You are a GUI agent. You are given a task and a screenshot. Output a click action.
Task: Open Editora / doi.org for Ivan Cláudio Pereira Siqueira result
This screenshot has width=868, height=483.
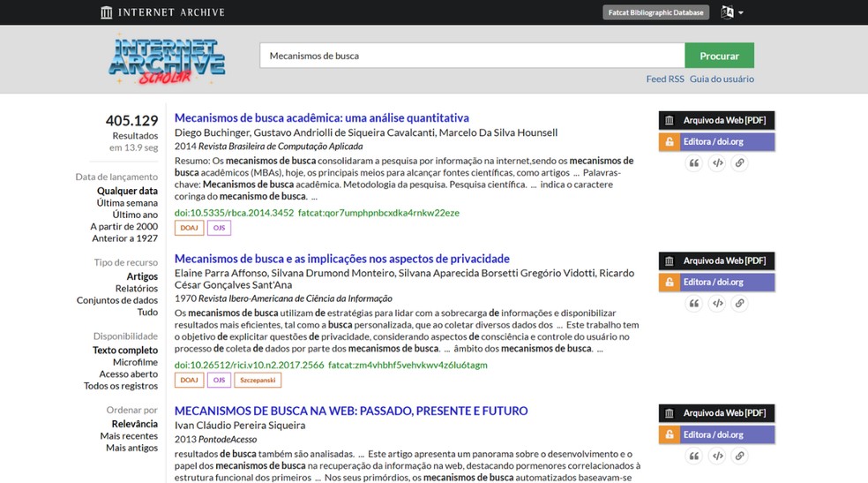click(x=716, y=434)
